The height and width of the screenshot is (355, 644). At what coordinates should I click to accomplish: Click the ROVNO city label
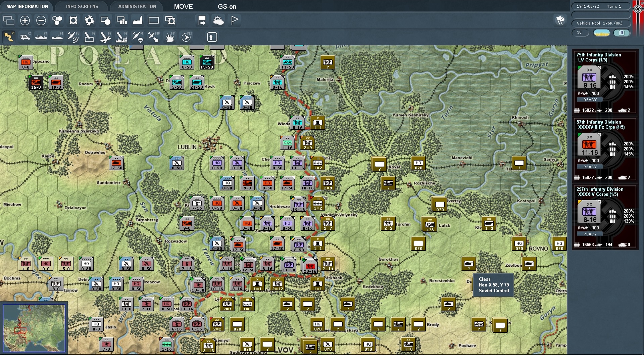538,249
